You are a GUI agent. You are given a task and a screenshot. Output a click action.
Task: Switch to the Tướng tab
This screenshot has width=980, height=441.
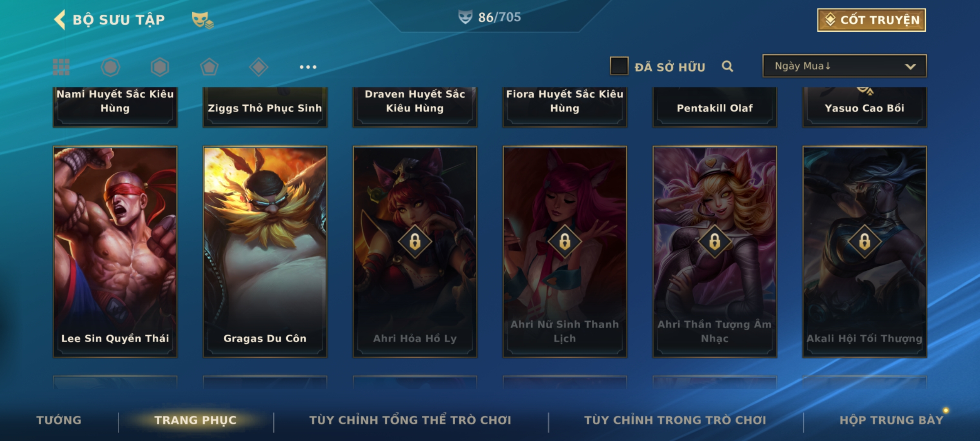pyautogui.click(x=59, y=420)
